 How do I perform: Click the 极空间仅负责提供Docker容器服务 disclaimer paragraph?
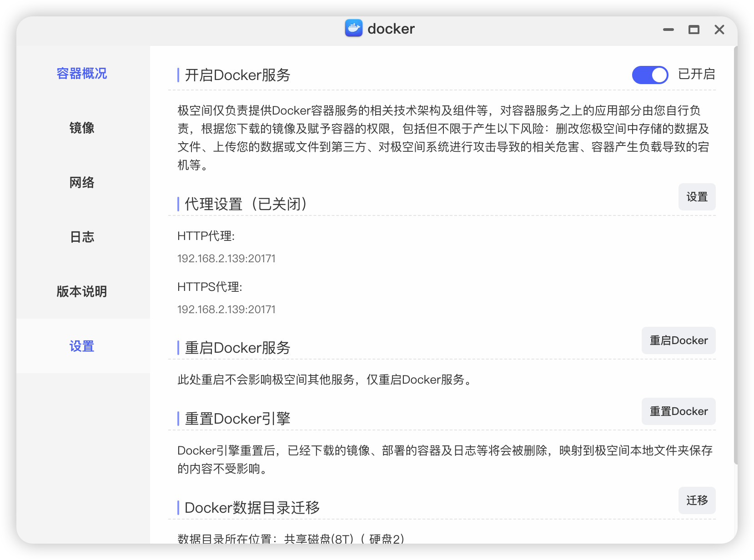(x=443, y=138)
